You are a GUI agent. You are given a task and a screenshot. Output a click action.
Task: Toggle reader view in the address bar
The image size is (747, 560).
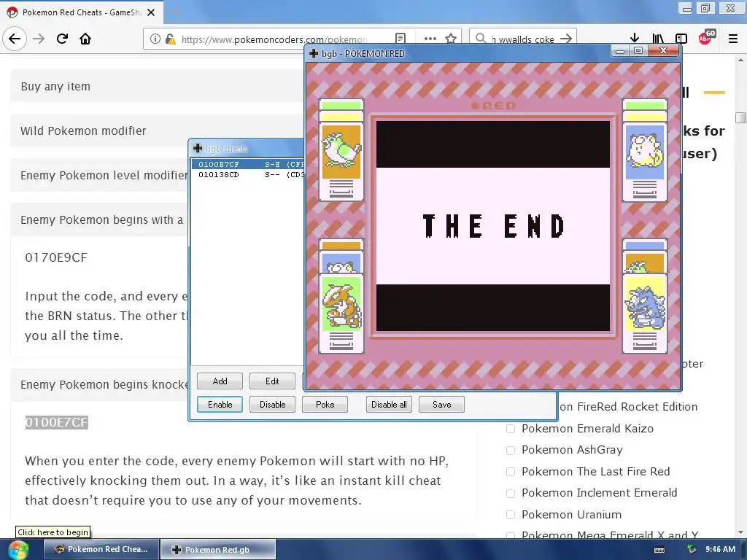coord(400,39)
